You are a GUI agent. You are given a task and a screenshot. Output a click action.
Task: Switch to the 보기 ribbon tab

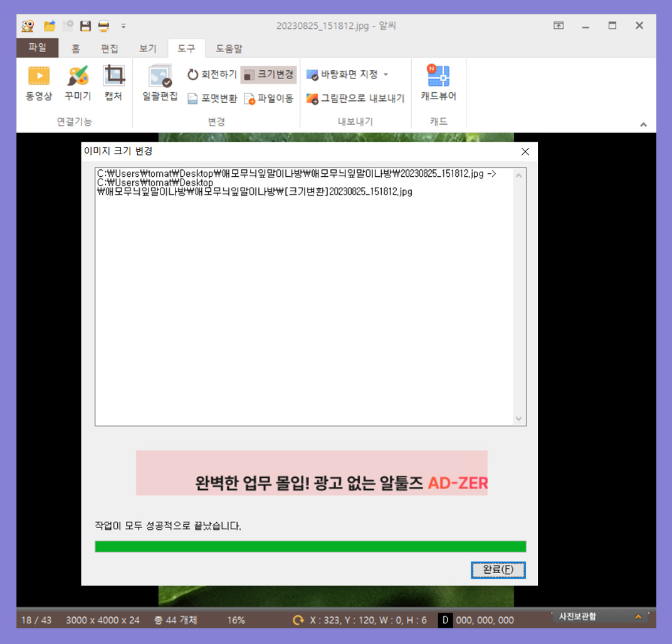coord(147,48)
